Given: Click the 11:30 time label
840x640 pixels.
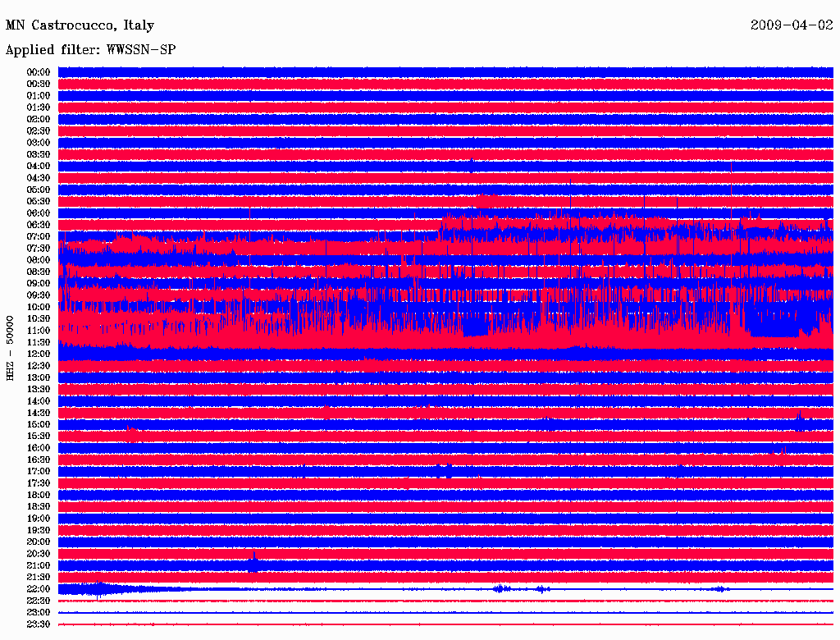Looking at the screenshot, I should [39, 342].
